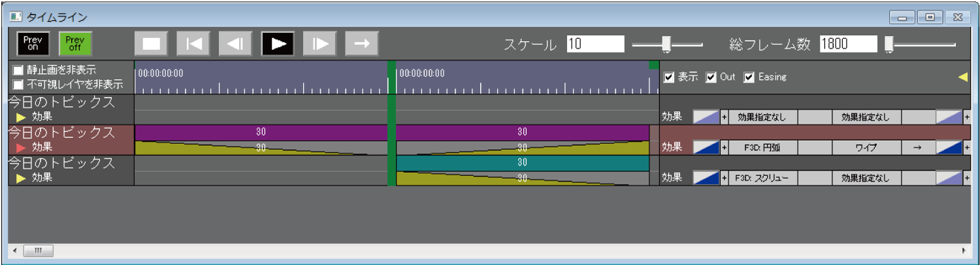
Task: Click the yellow left-pointing triangle at the header's right edge
Action: tap(962, 77)
